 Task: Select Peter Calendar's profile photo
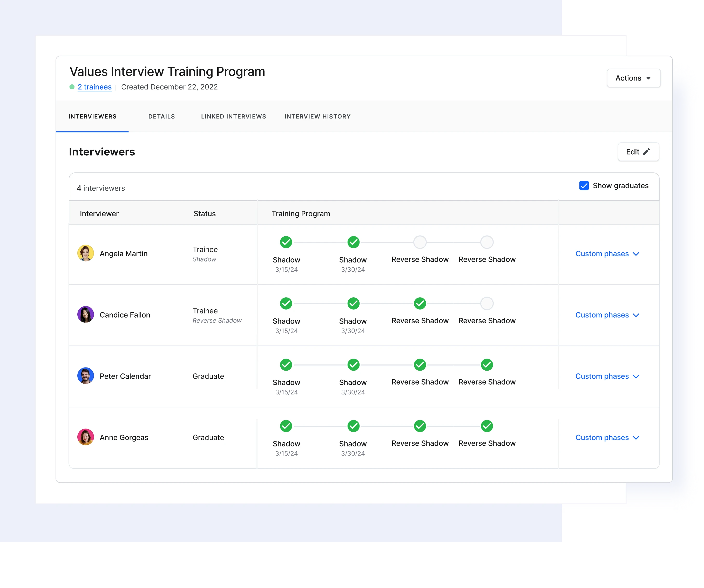pyautogui.click(x=85, y=376)
